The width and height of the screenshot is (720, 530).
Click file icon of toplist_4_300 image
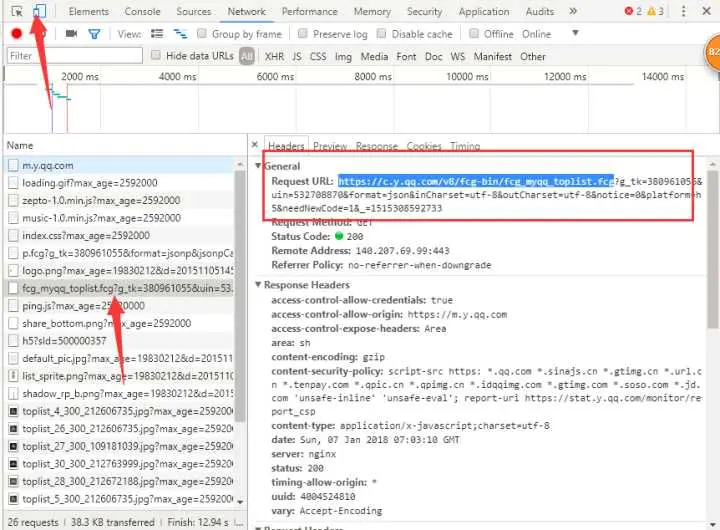pos(13,411)
